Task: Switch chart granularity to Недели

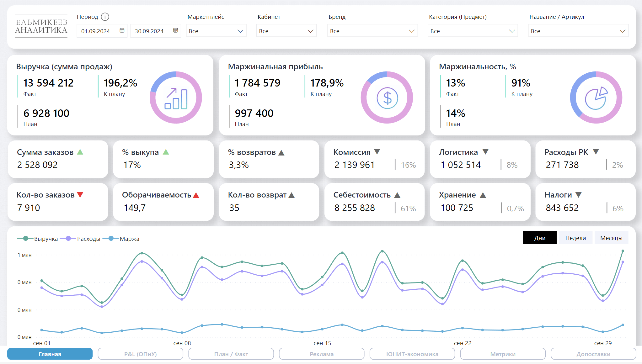Action: point(575,238)
